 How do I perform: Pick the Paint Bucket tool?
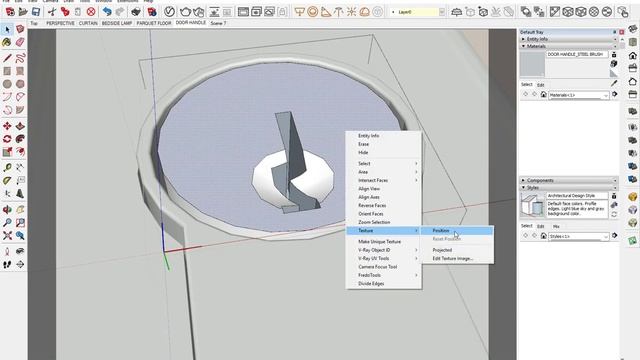pos(7,42)
